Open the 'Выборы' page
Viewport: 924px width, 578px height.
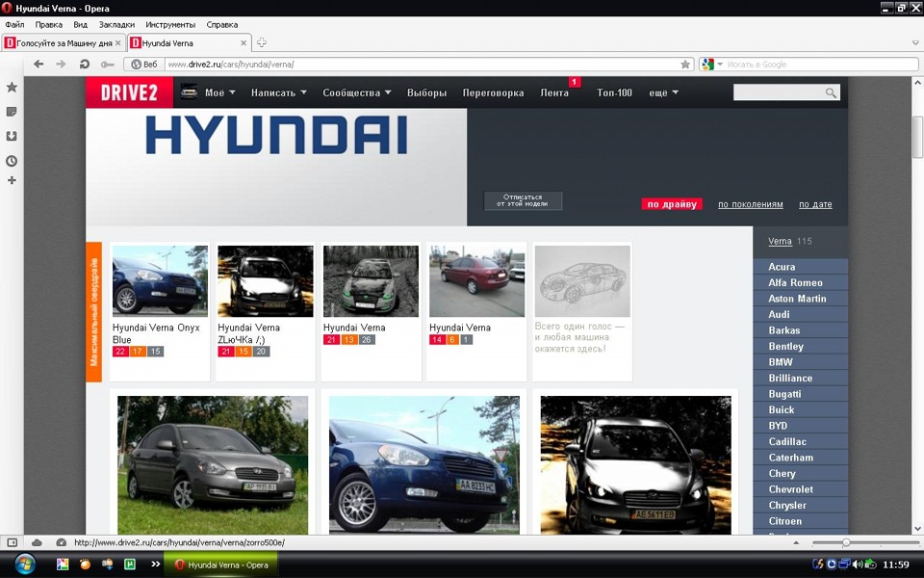coord(426,92)
